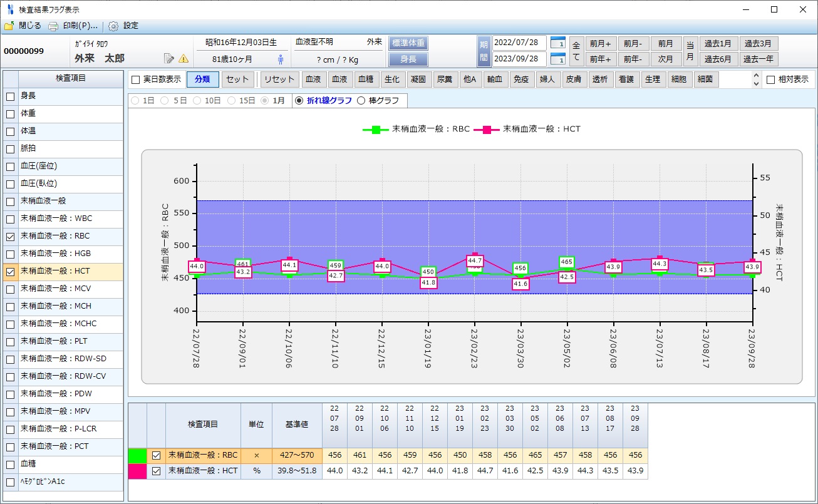Check the 末梢血液一般：WBC item
This screenshot has width=818, height=504.
click(10, 219)
